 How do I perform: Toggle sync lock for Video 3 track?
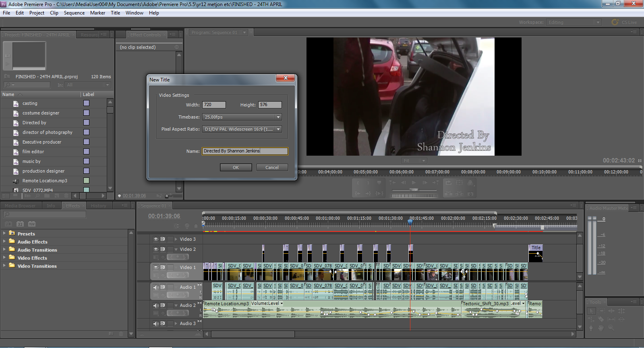point(162,239)
